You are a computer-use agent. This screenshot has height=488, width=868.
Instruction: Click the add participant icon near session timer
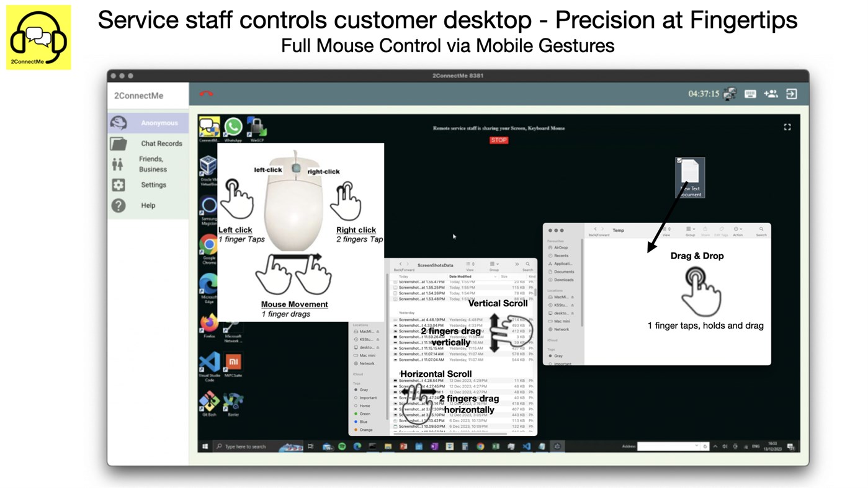[x=770, y=93]
